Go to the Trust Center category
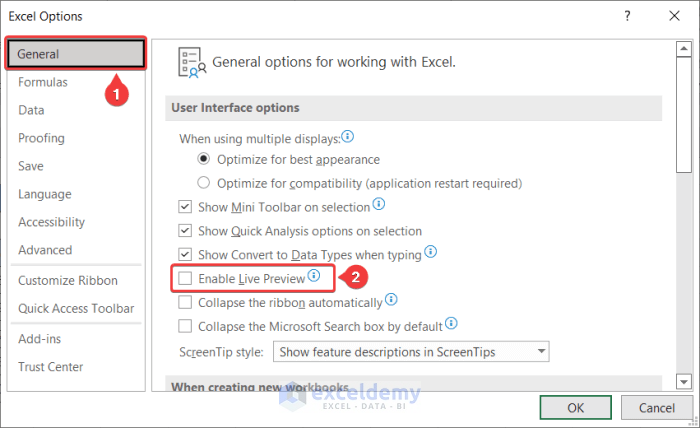The image size is (700, 428). tap(52, 367)
